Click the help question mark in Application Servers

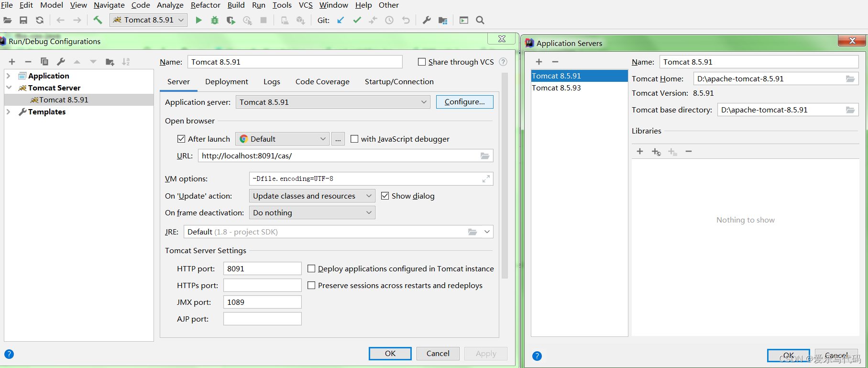pos(537,356)
